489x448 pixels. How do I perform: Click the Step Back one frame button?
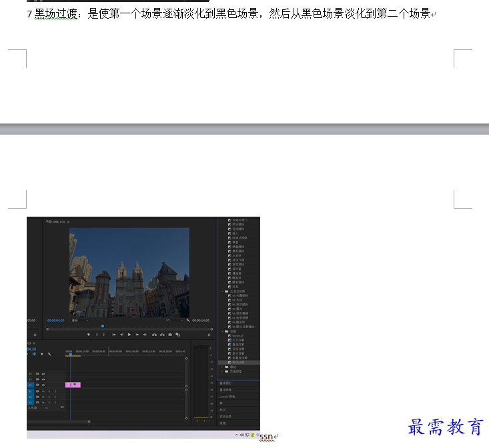pyautogui.click(x=121, y=335)
